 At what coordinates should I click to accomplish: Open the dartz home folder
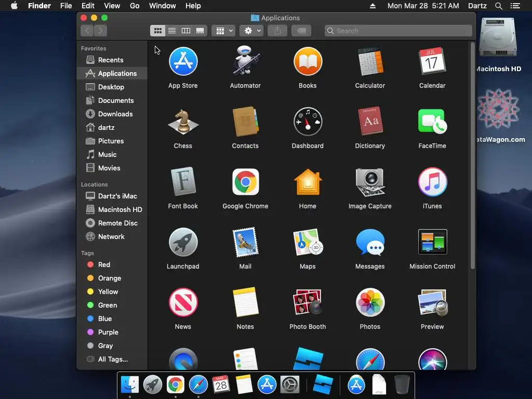(x=112, y=128)
